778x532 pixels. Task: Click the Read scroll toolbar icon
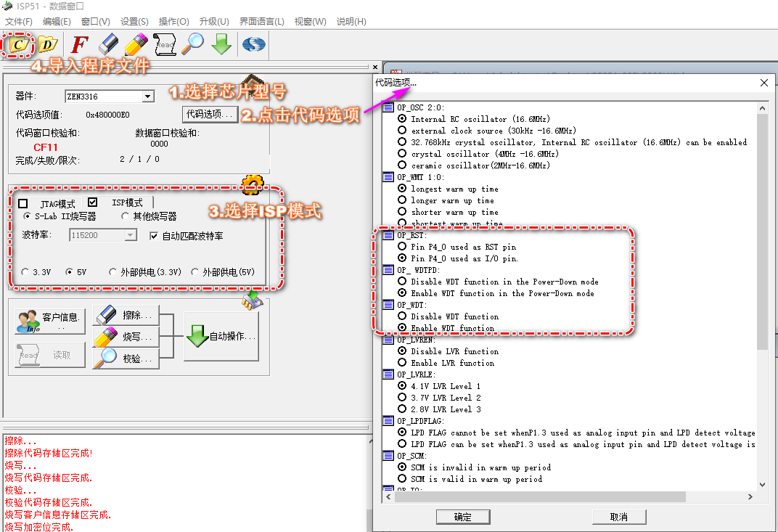pyautogui.click(x=165, y=44)
